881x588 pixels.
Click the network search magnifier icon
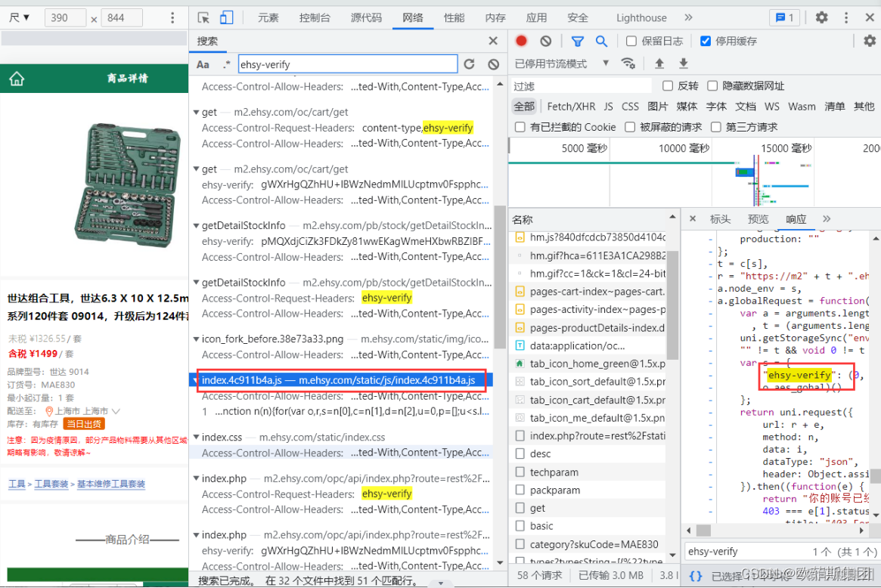601,41
